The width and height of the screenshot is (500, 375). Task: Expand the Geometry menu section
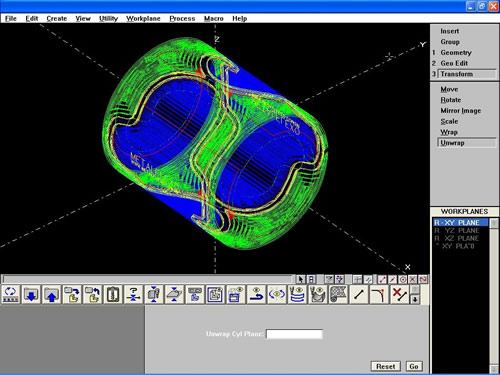coord(456,53)
